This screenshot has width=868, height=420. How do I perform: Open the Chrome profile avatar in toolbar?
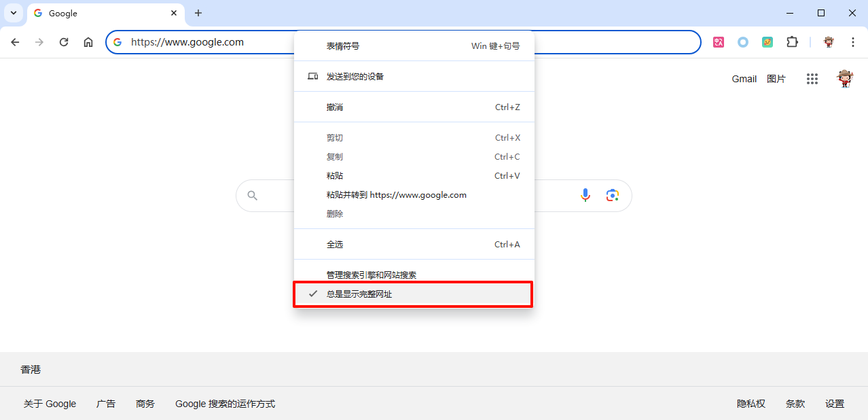pos(829,42)
